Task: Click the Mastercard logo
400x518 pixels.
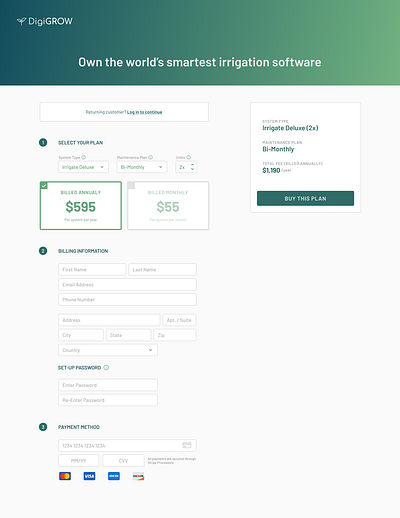Action: pyautogui.click(x=65, y=476)
